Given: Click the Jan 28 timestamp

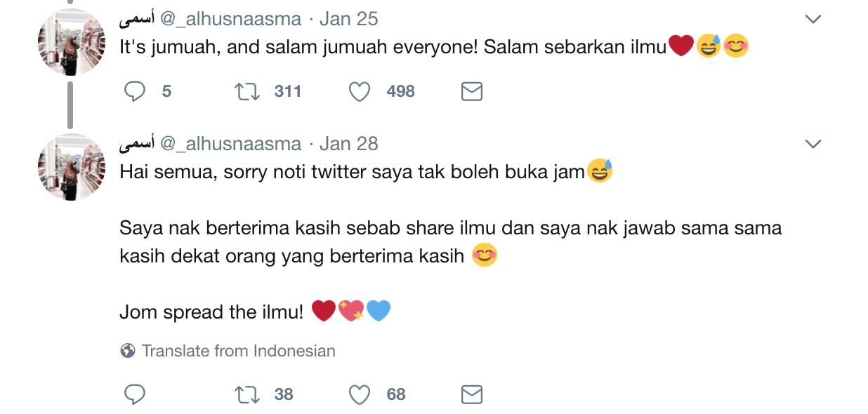Looking at the screenshot, I should [348, 143].
